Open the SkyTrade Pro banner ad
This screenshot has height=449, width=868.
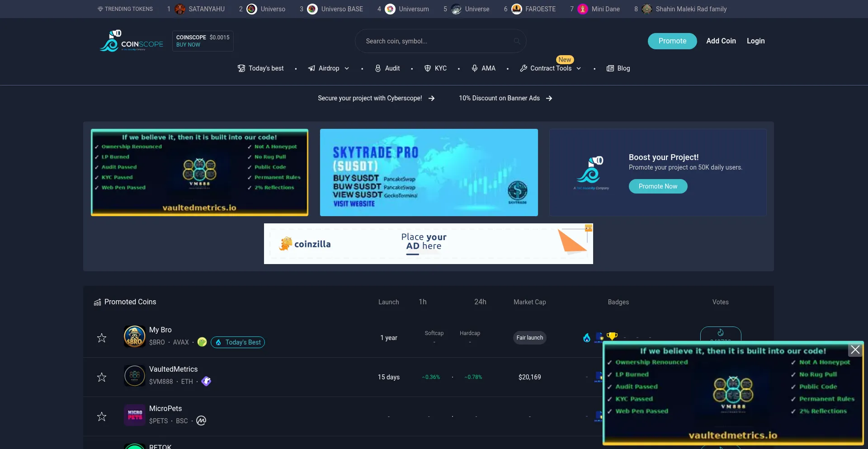tap(429, 172)
